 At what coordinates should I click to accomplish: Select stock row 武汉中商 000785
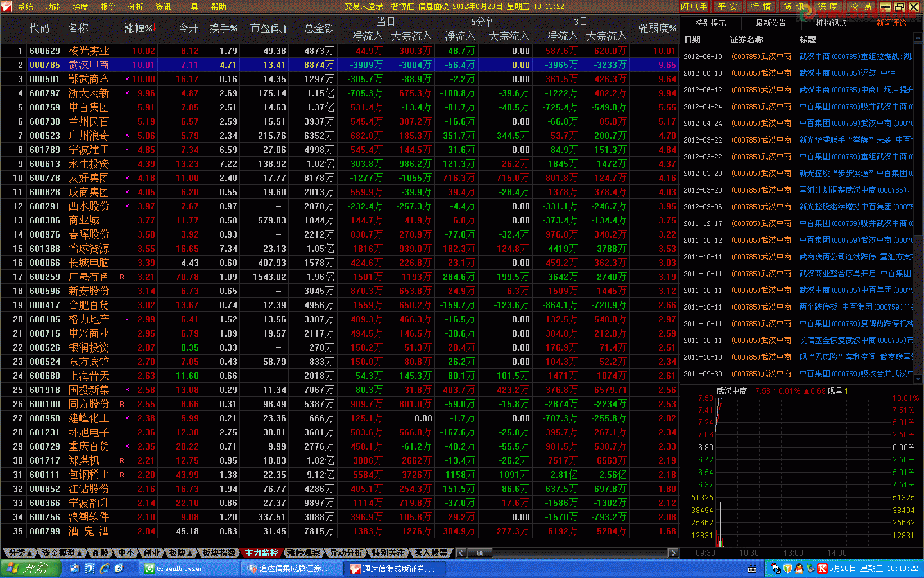339,65
